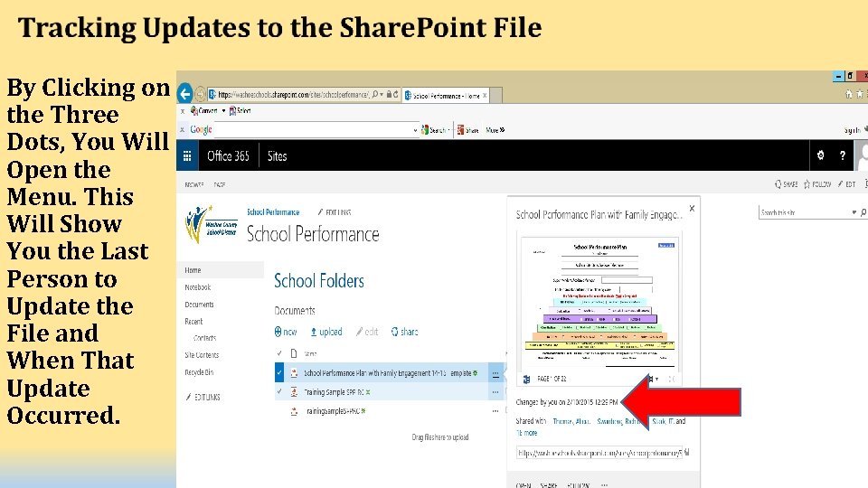Close the document preview callout
This screenshot has width=868, height=488.
(692, 209)
